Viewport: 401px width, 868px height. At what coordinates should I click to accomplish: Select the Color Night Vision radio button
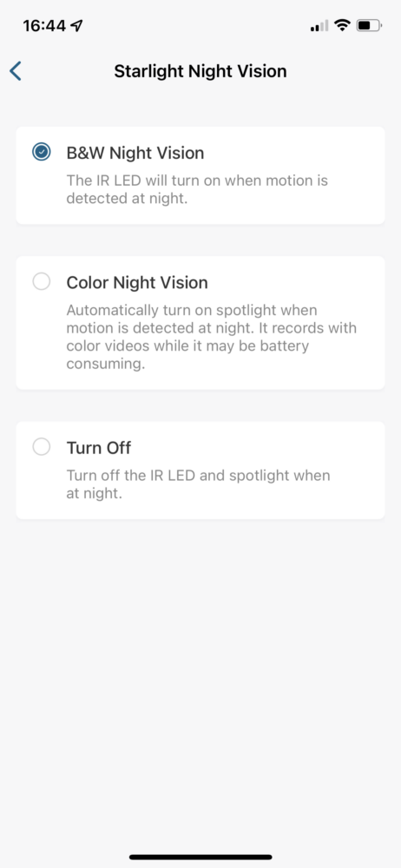(x=42, y=282)
